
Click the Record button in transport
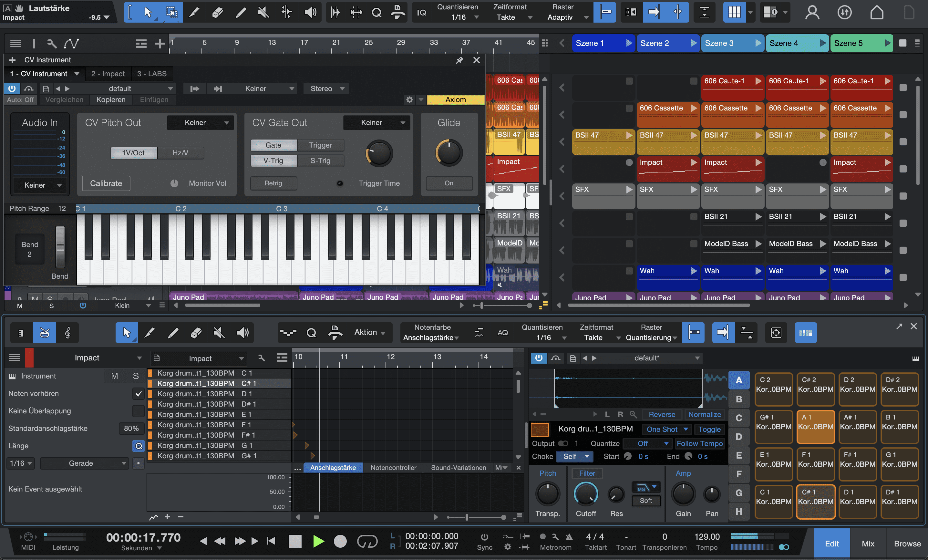pyautogui.click(x=340, y=541)
